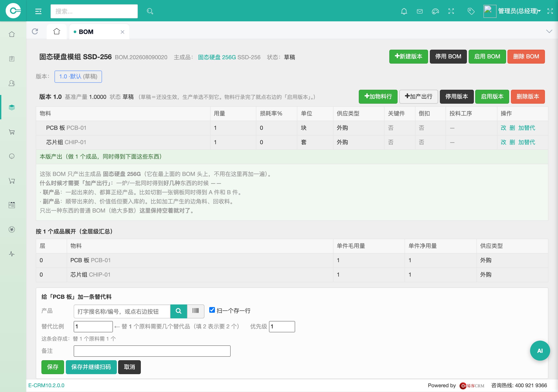
Task: Open the floating AI assistant button
Action: click(x=540, y=350)
